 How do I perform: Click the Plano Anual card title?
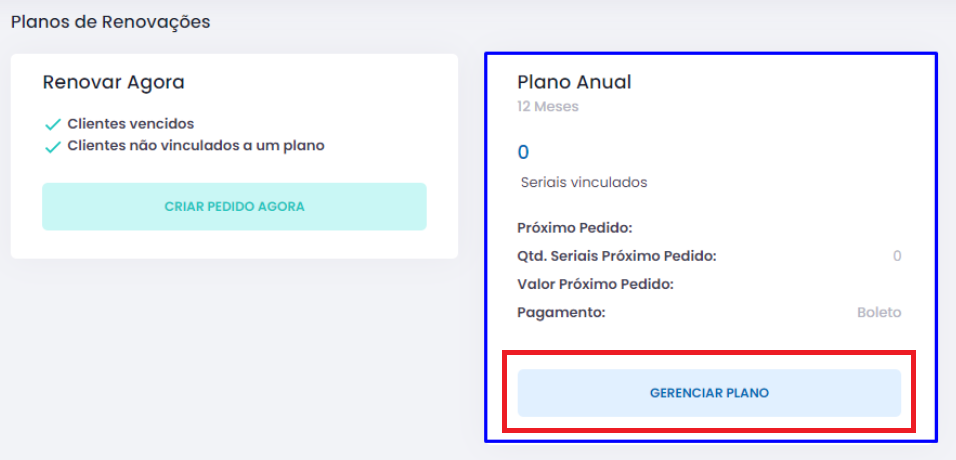pos(574,82)
